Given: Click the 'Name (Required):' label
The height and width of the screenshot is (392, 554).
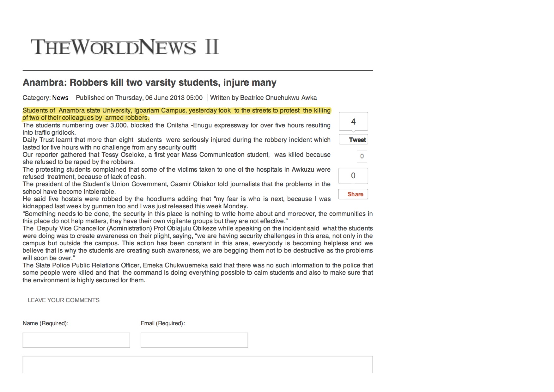Looking at the screenshot, I should click(46, 323).
